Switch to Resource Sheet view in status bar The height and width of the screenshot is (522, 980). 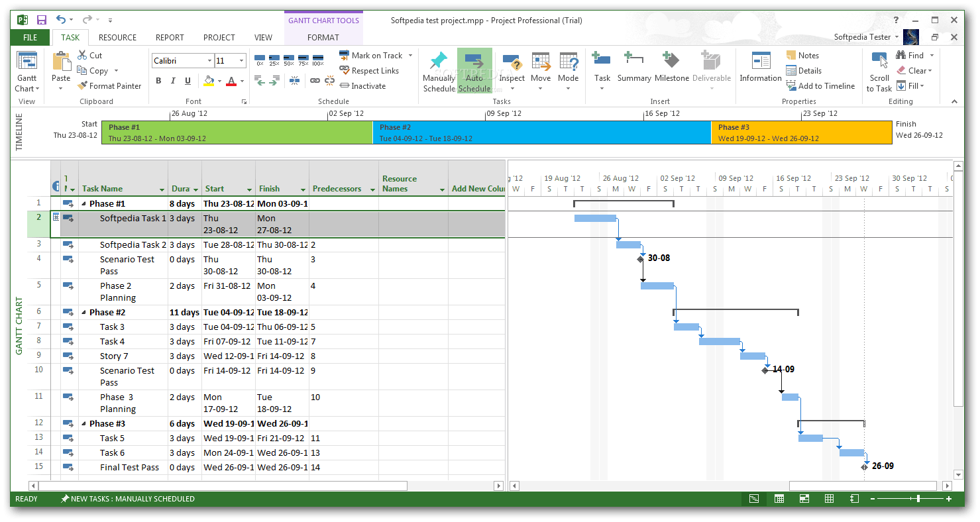829,499
